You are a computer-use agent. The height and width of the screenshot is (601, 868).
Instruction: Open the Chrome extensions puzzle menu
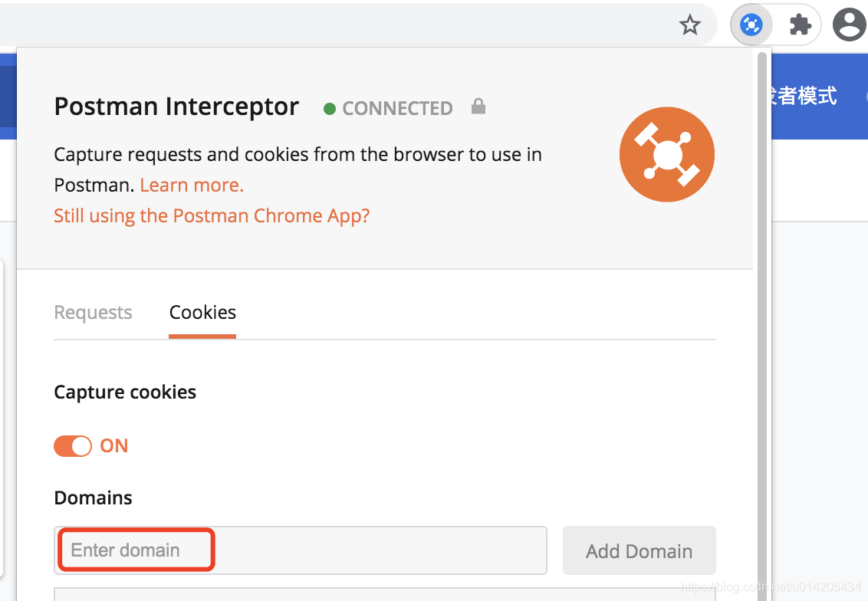pyautogui.click(x=801, y=25)
